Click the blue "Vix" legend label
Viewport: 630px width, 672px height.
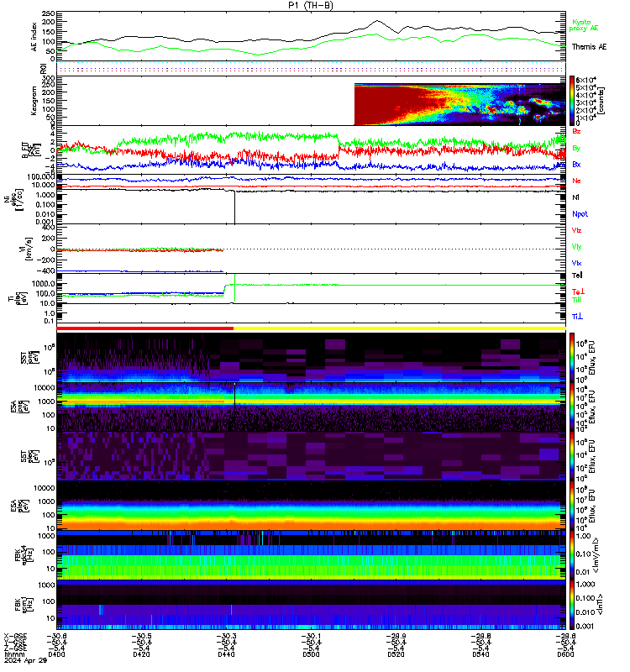click(x=576, y=263)
